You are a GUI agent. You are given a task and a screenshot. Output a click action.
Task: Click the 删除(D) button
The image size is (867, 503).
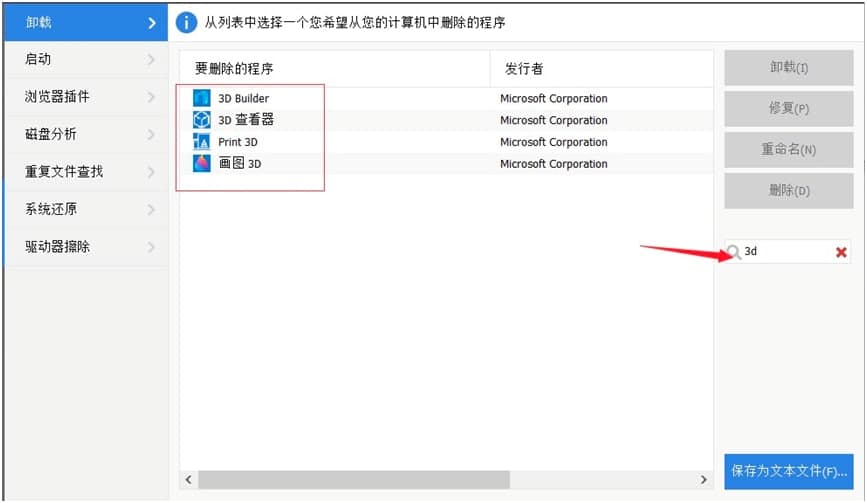(788, 191)
